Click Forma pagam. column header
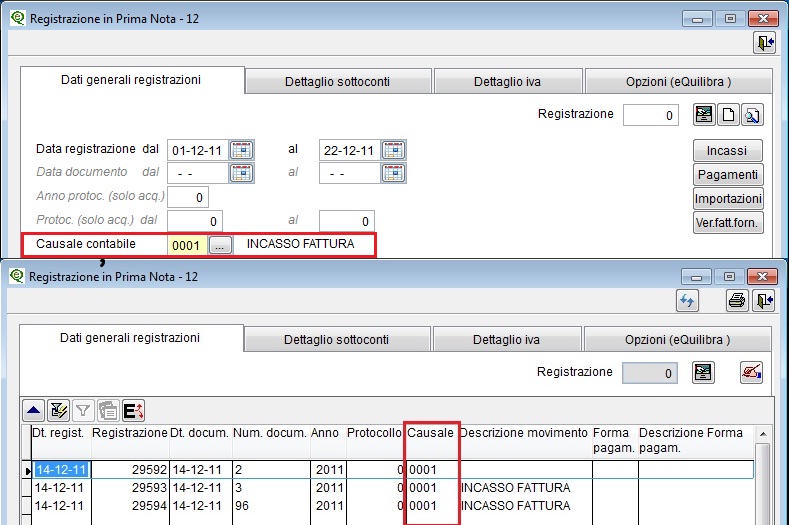The width and height of the screenshot is (789, 525). click(614, 440)
